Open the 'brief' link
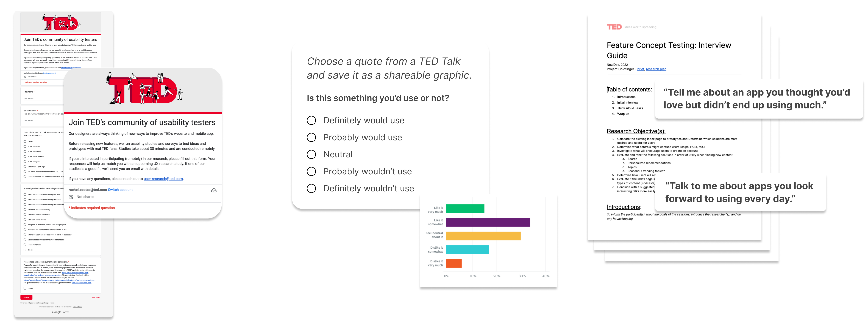Image resolution: width=868 pixels, height=328 pixels. [641, 69]
